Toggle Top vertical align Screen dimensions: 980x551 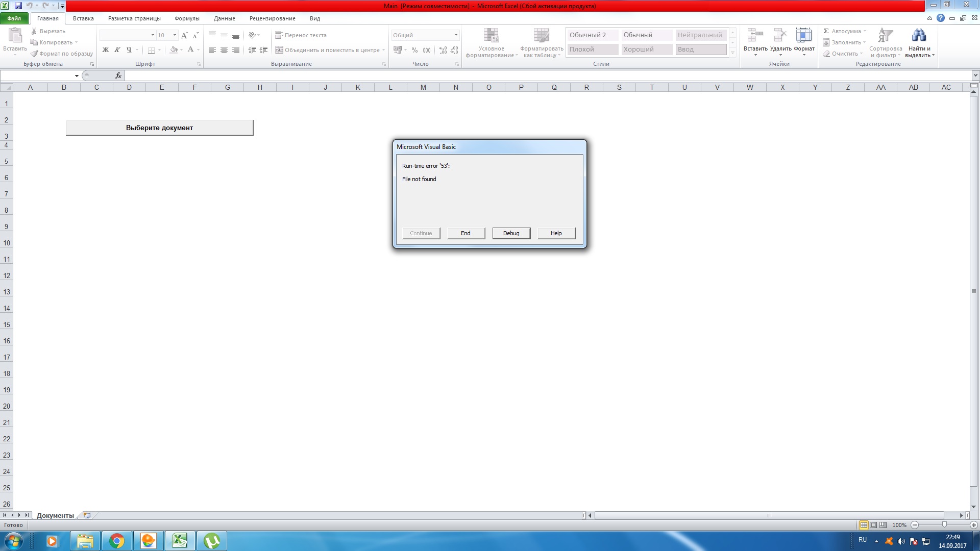(212, 35)
